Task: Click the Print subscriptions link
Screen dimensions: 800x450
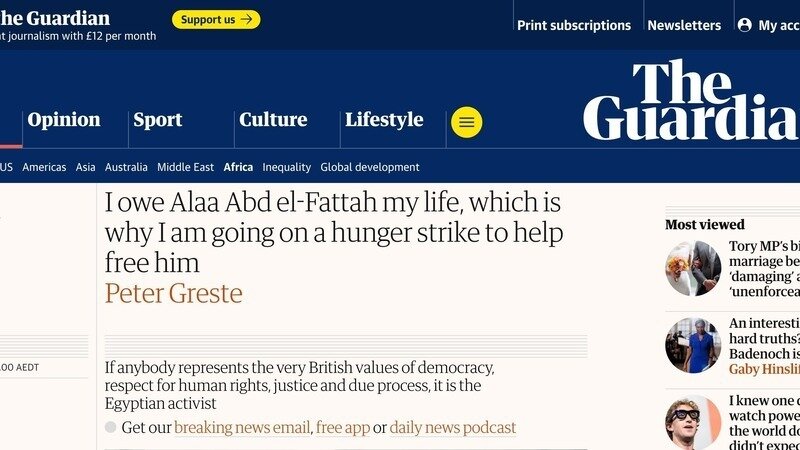Action: click(574, 25)
